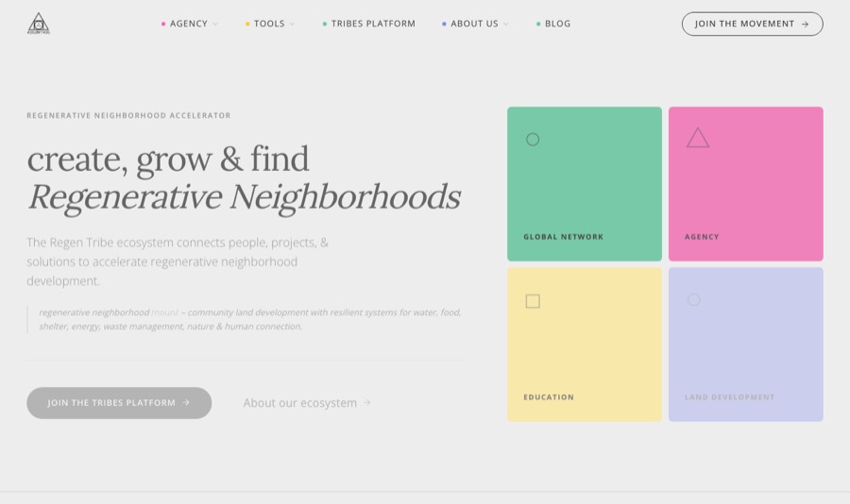Open the Agency navigation menu
This screenshot has height=504, width=850.
[189, 24]
